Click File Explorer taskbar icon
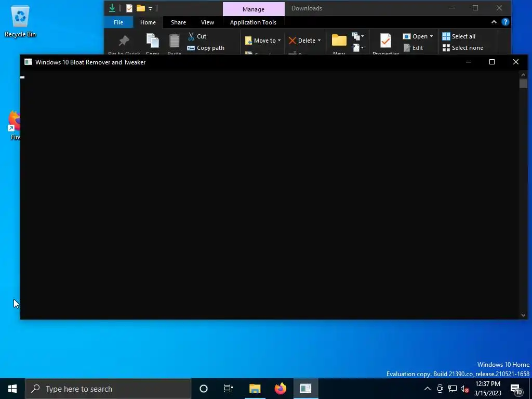This screenshot has height=399, width=532. coord(255,389)
